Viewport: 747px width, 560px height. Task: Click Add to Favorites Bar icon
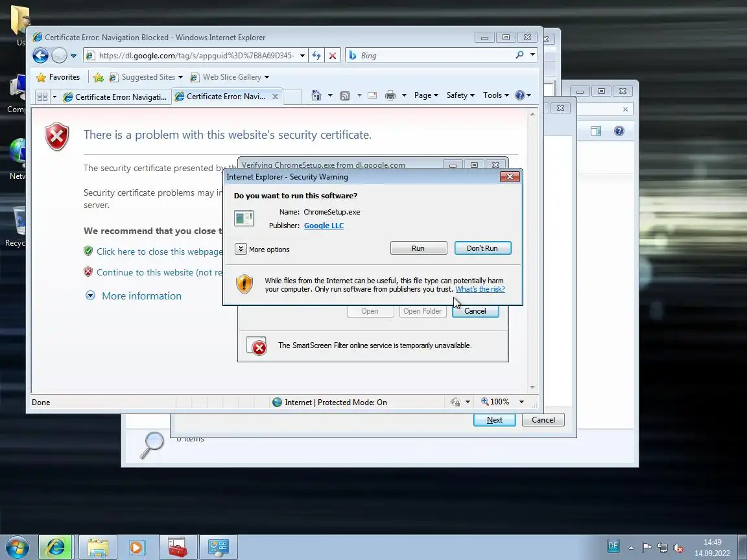[x=99, y=77]
